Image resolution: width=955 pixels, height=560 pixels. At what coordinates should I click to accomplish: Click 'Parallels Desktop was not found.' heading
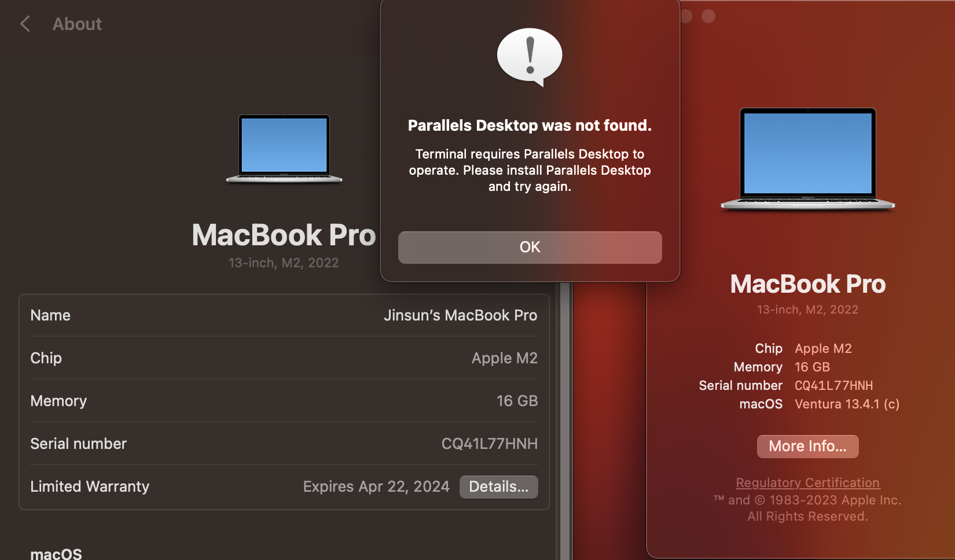(530, 126)
